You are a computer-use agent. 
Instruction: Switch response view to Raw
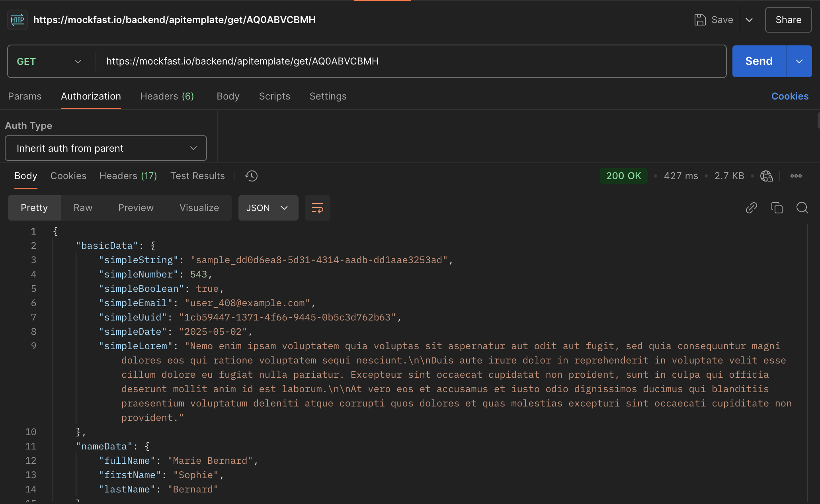click(x=83, y=208)
